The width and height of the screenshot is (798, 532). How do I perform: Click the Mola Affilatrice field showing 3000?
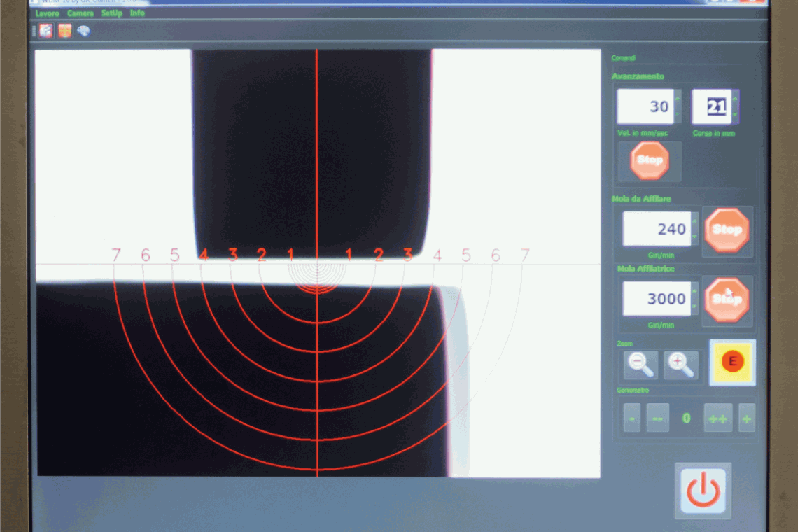pos(657,299)
